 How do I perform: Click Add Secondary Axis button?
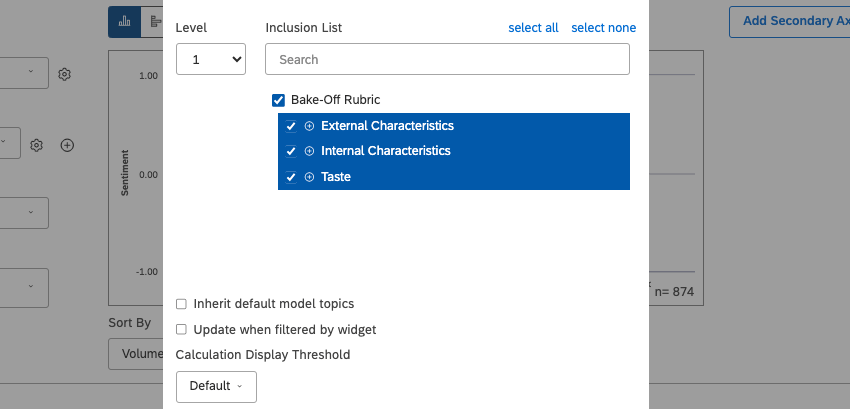pos(789,21)
